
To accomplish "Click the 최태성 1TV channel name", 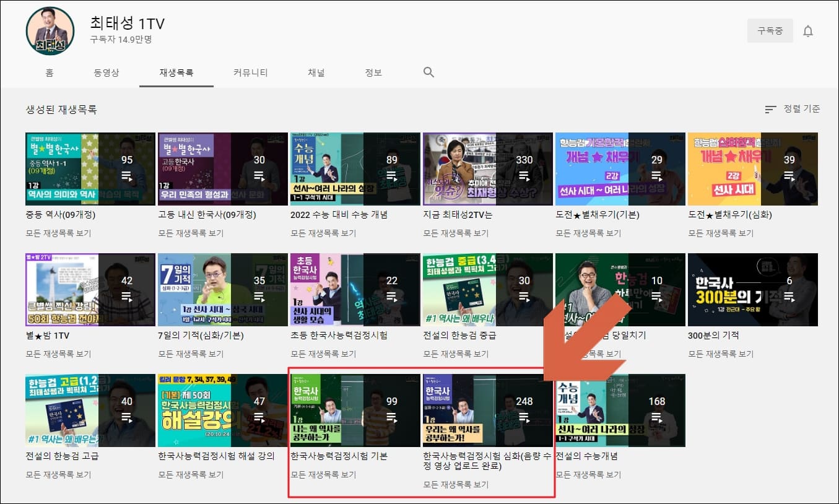I will [127, 24].
